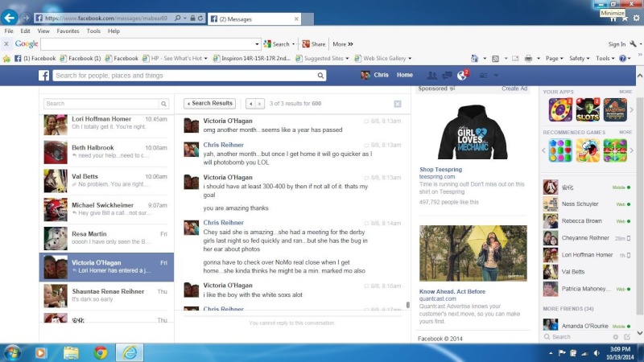
Task: Switch to the (2) Messages tab
Action: 254,19
